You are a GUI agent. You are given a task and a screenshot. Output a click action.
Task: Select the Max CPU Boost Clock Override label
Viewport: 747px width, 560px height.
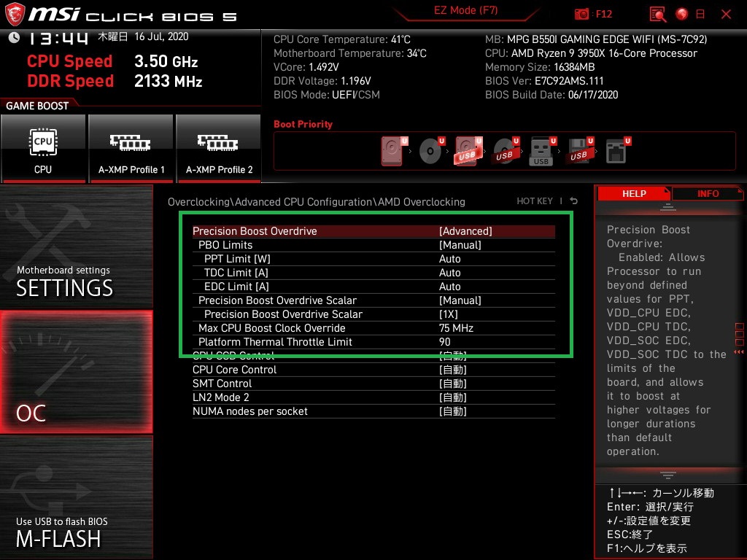point(271,328)
